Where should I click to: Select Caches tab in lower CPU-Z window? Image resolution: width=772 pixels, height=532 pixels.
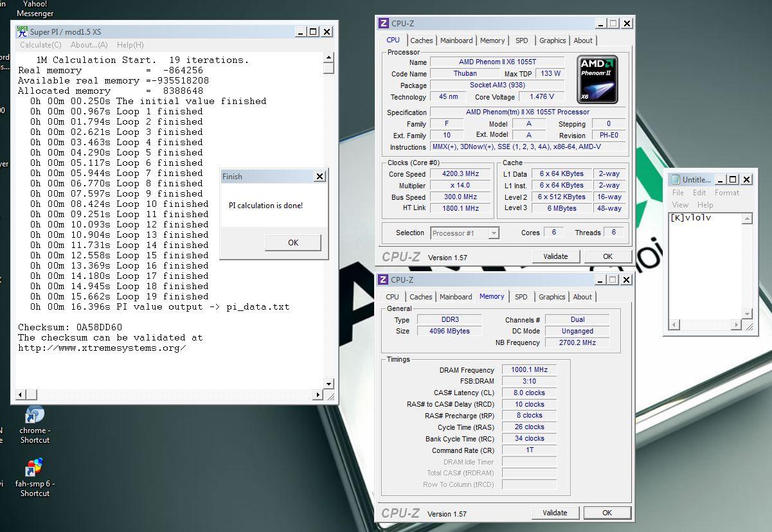point(421,297)
